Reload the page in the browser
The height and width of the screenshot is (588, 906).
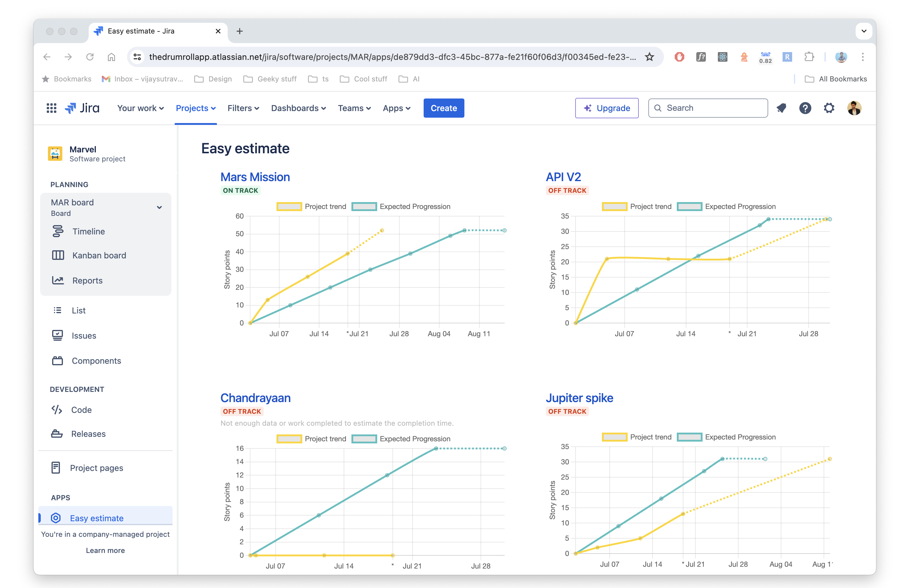(90, 57)
